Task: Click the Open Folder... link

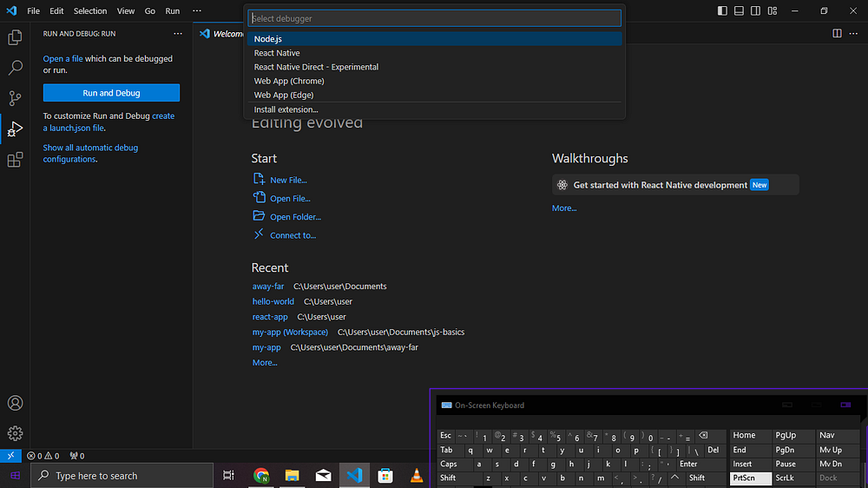Action: 296,216
